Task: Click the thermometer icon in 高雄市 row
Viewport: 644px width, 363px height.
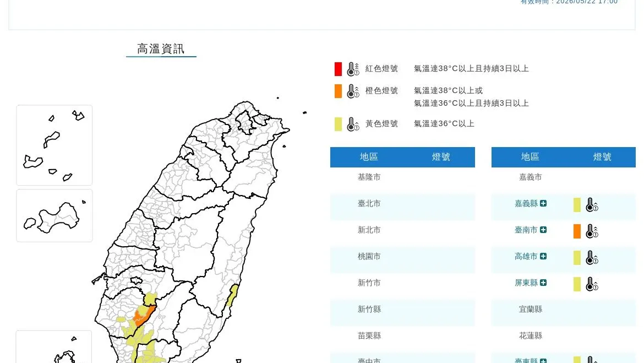Action: coord(591,258)
